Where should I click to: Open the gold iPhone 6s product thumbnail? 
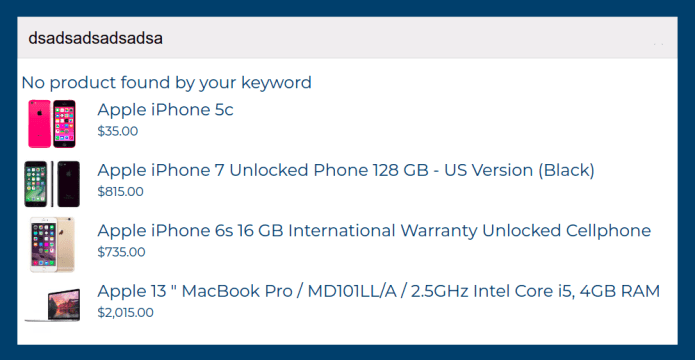pyautogui.click(x=52, y=245)
